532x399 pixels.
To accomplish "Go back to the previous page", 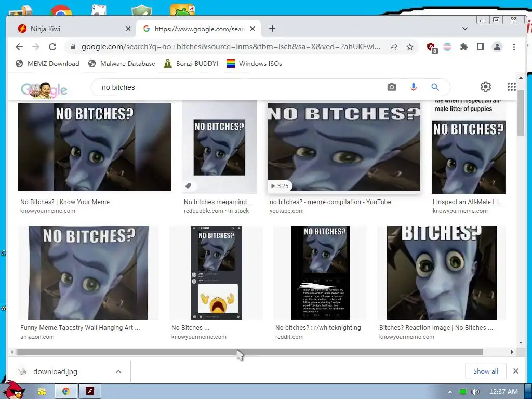I will pos(19,47).
